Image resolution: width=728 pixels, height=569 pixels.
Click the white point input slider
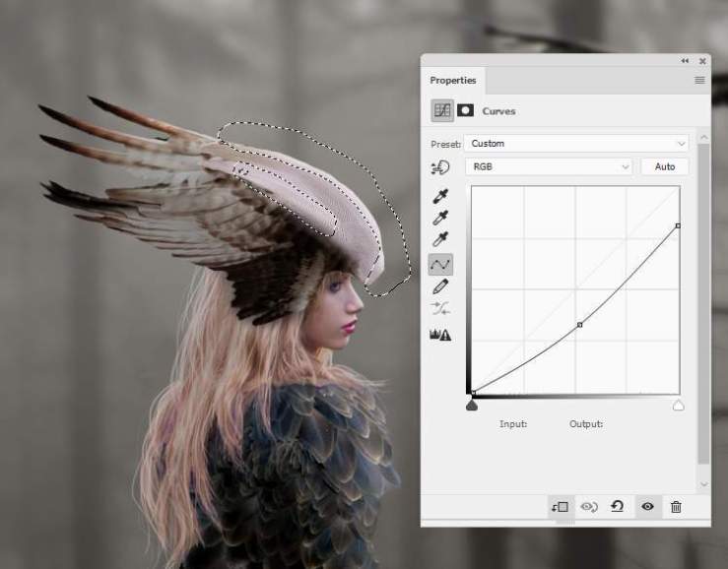678,407
